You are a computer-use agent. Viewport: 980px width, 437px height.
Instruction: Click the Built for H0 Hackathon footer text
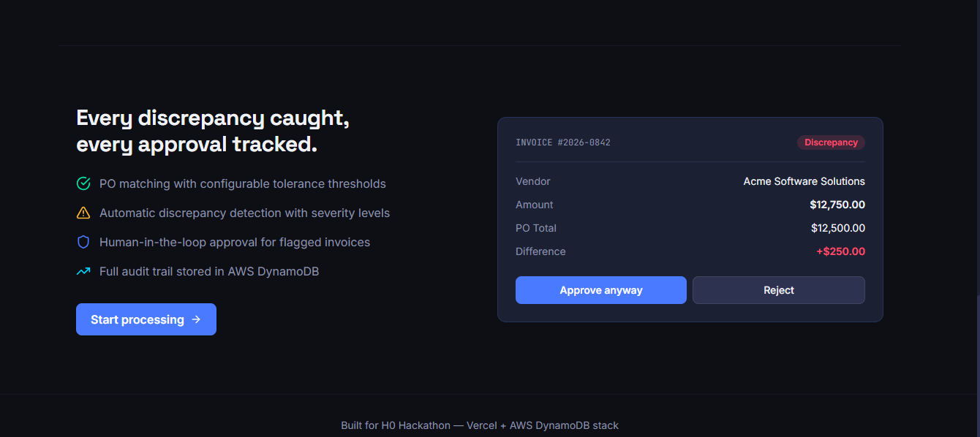tap(480, 425)
